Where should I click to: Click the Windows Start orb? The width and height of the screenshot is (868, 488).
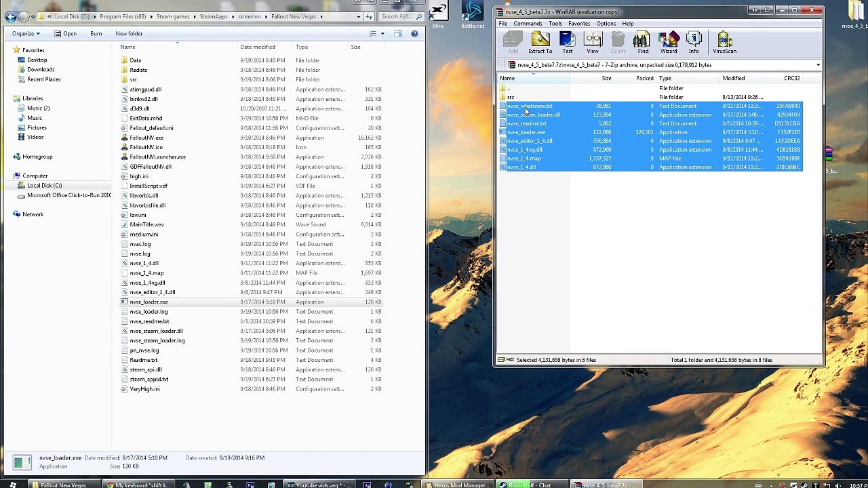point(13,484)
